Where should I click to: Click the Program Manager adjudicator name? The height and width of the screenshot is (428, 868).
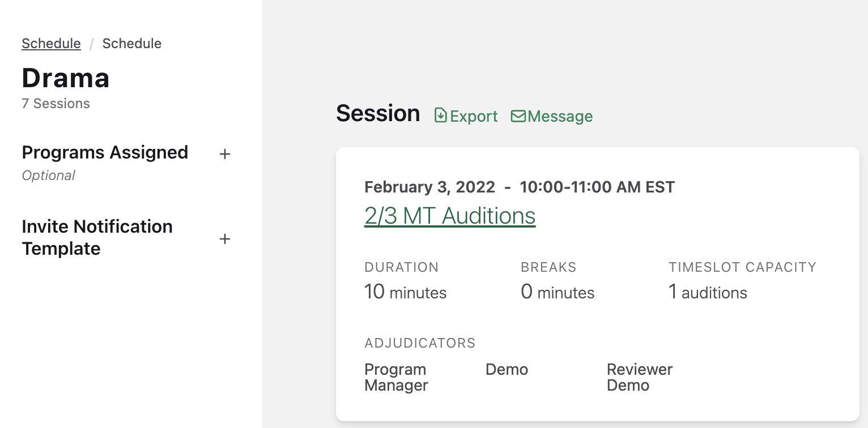395,377
